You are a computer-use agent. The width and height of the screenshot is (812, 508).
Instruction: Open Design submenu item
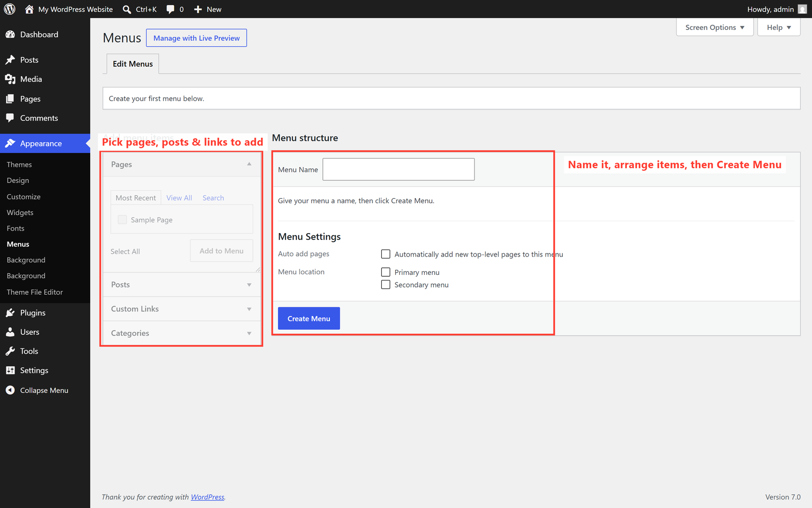(18, 180)
